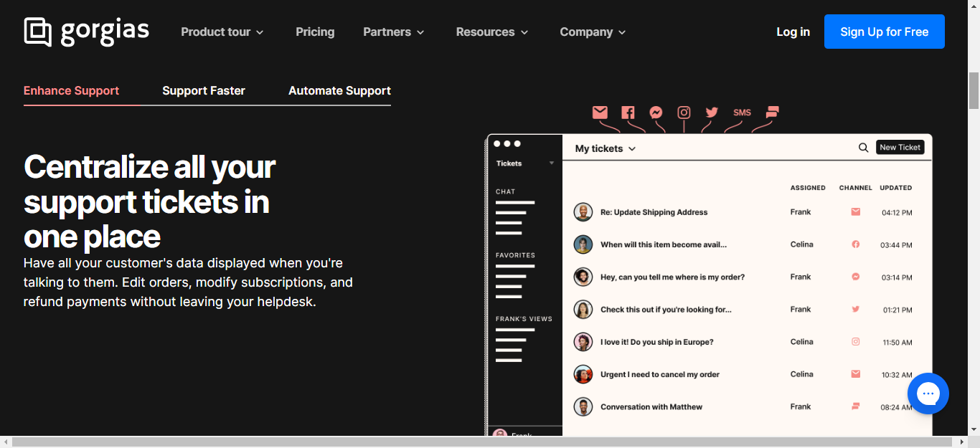The height and width of the screenshot is (448, 980).
Task: Click the CHAT section label in sidebar
Action: (505, 191)
